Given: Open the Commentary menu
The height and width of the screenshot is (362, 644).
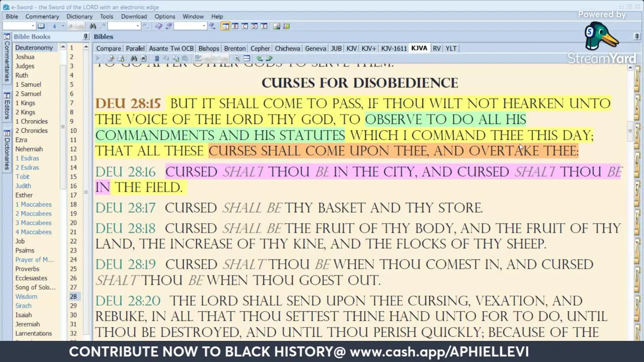Looking at the screenshot, I should [42, 17].
